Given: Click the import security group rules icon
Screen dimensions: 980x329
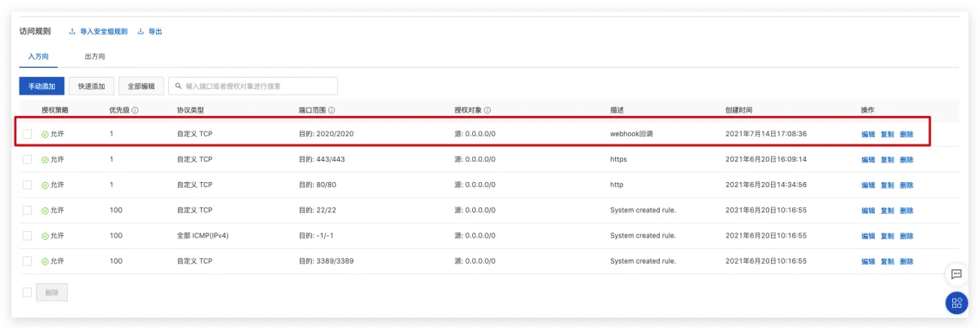Looking at the screenshot, I should click(x=73, y=32).
